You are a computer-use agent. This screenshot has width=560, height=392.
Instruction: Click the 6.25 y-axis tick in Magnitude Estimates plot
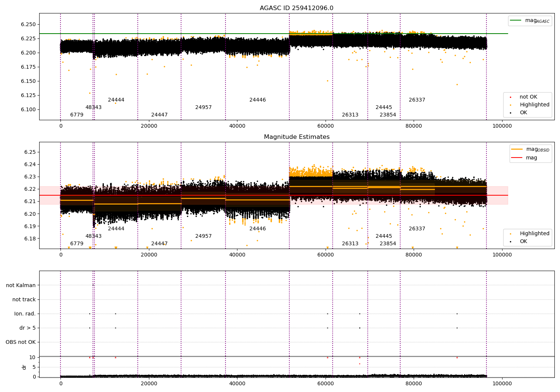(x=30, y=152)
